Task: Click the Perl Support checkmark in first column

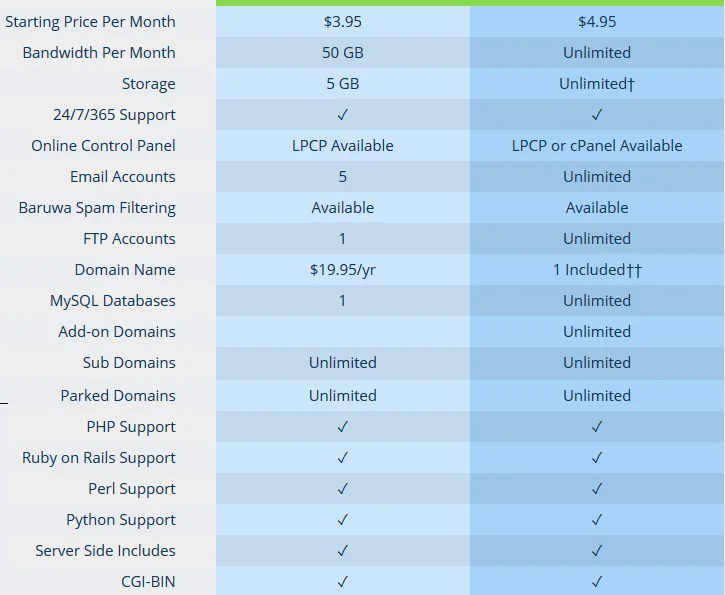Action: [x=343, y=489]
